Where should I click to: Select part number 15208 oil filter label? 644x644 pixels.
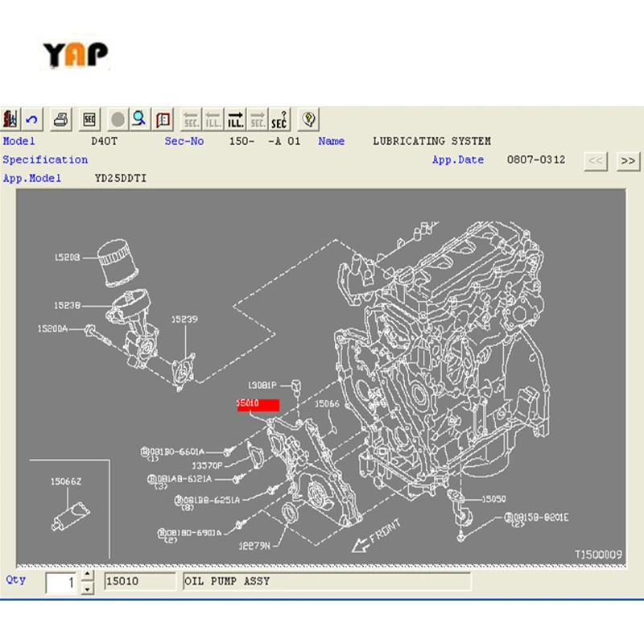coord(68,258)
